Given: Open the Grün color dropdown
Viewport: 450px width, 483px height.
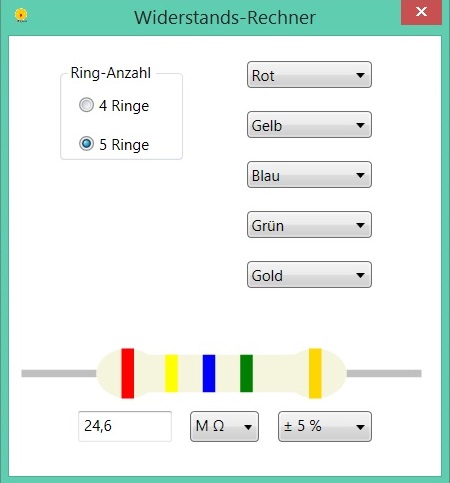Looking at the screenshot, I should [x=309, y=225].
